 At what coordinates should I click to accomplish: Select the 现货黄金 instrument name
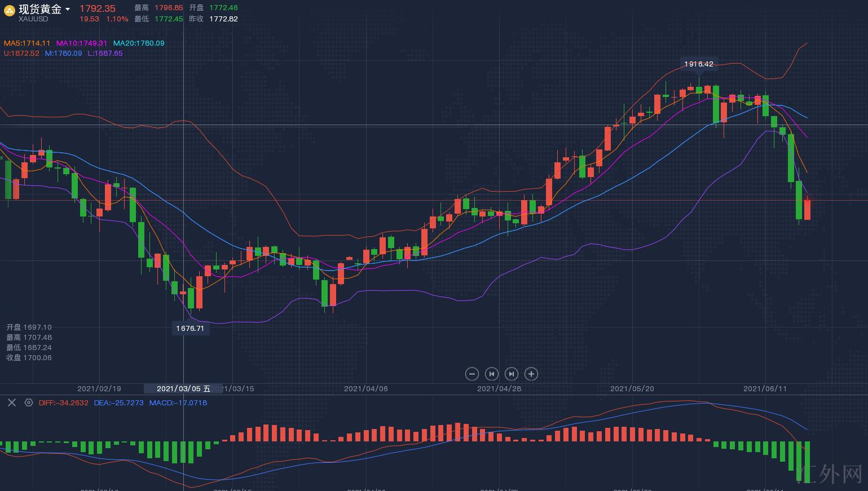(x=40, y=9)
